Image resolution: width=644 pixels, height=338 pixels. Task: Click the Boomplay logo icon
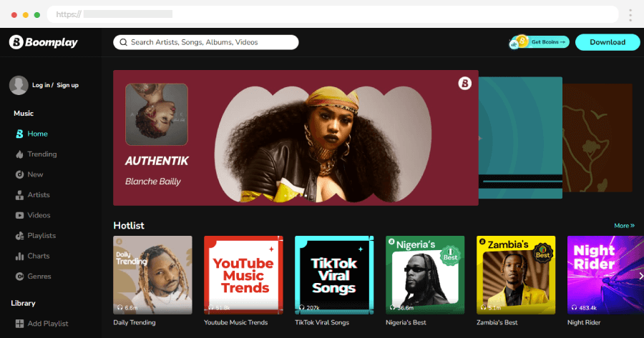click(16, 43)
